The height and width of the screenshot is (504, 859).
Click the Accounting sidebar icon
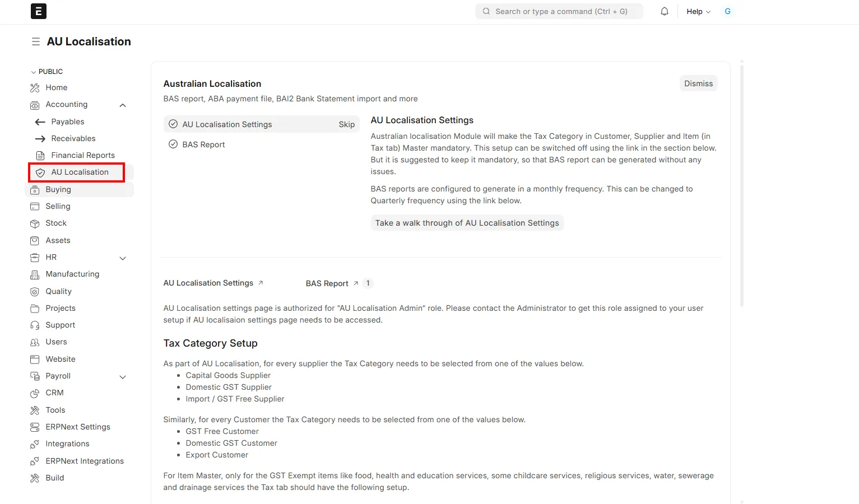click(x=35, y=105)
